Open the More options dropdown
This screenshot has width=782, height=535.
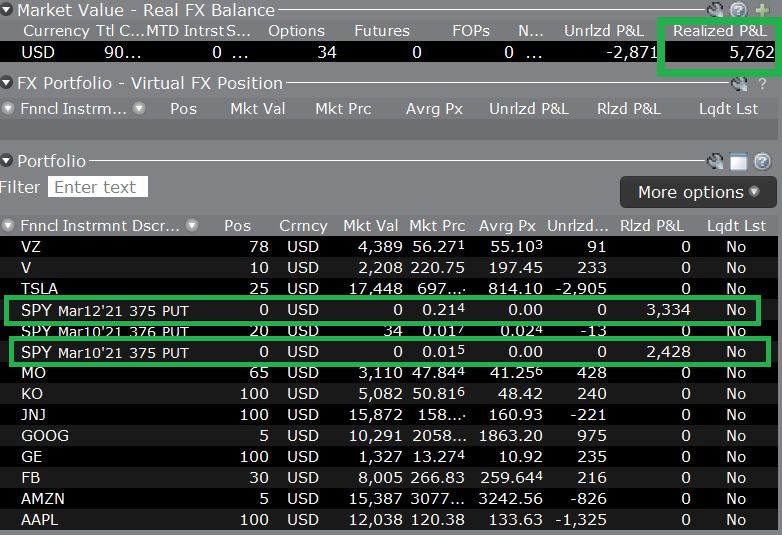(x=698, y=192)
